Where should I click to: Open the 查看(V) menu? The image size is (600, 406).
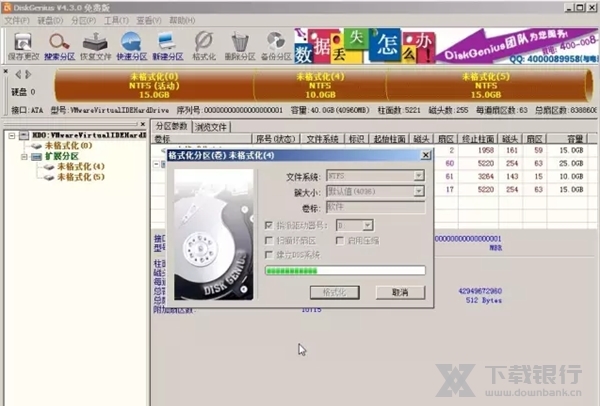tap(149, 20)
